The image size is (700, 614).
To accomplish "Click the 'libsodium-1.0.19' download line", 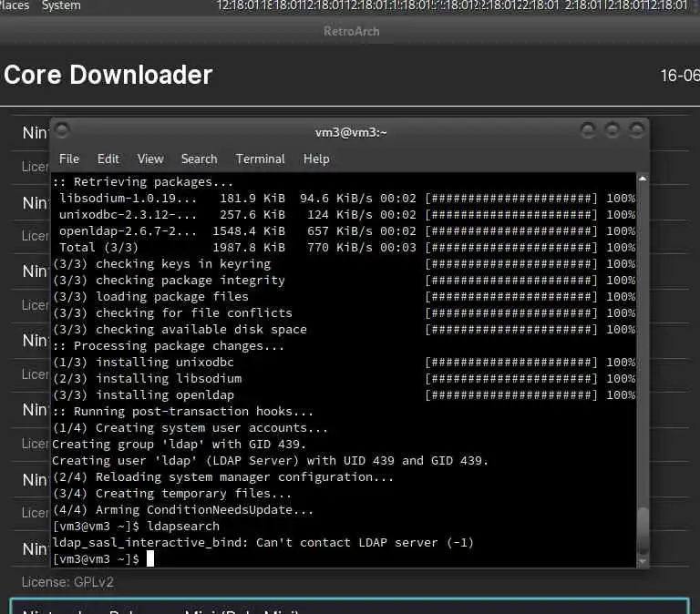I will coord(347,198).
